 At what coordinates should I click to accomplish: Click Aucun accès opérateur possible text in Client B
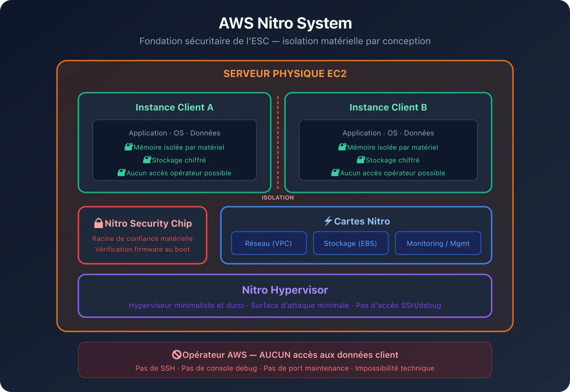pyautogui.click(x=392, y=173)
